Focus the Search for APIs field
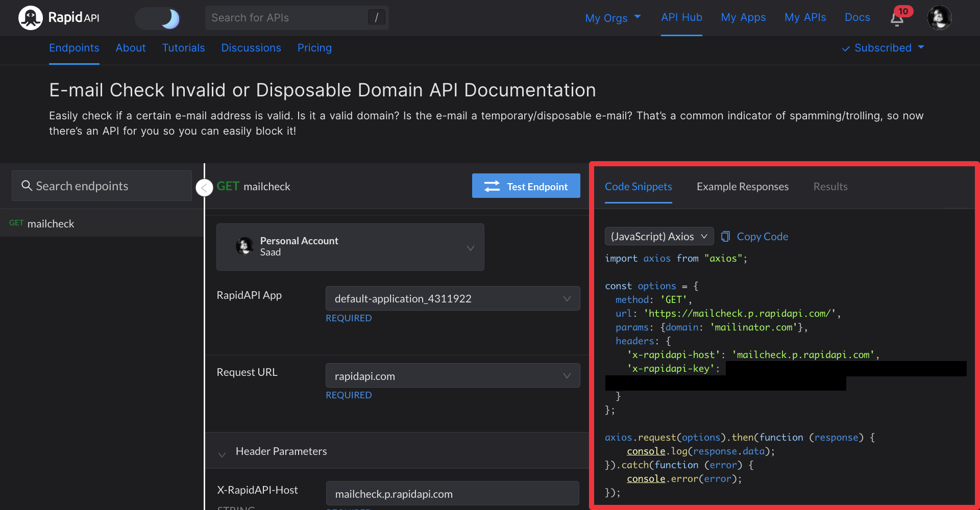The width and height of the screenshot is (980, 510). [297, 18]
